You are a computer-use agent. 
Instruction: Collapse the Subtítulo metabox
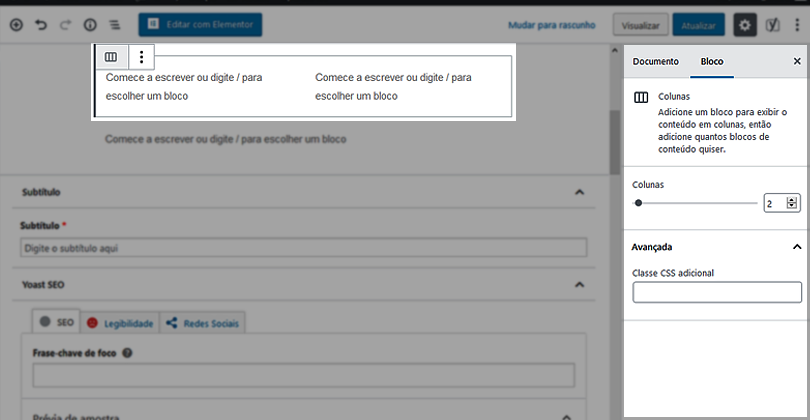[580, 192]
